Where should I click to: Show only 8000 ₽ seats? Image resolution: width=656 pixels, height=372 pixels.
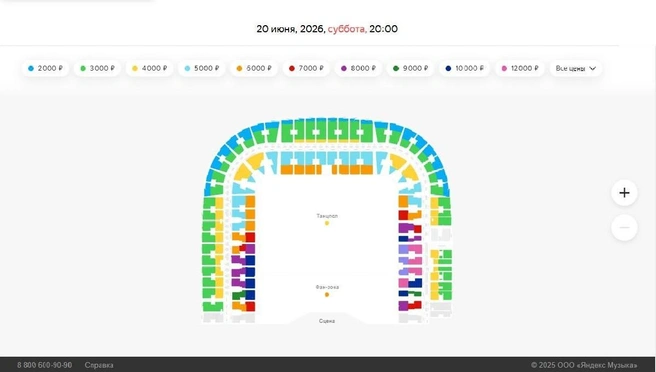click(358, 68)
